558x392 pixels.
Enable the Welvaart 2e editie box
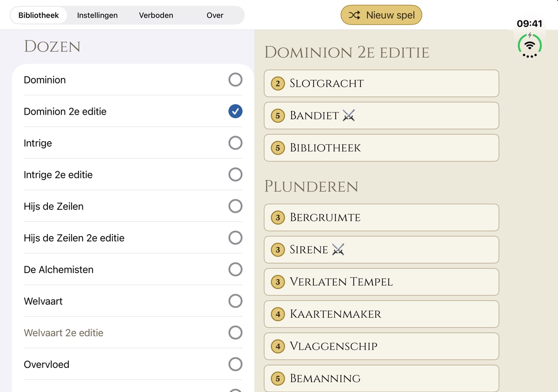pos(235,333)
